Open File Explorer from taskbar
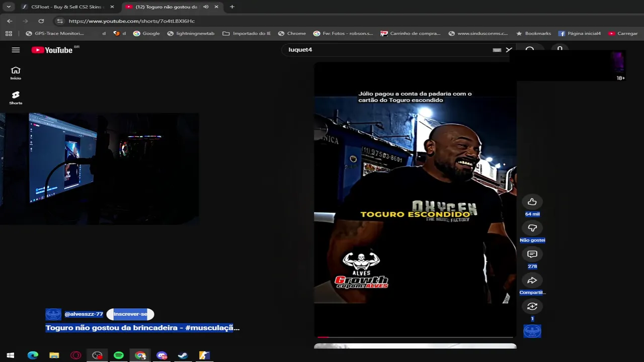644x362 pixels. [54, 355]
